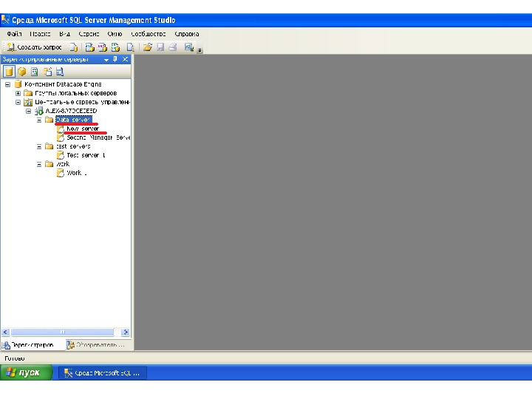
Task: Click the SQL Server Compact query icon
Action: pos(130,47)
